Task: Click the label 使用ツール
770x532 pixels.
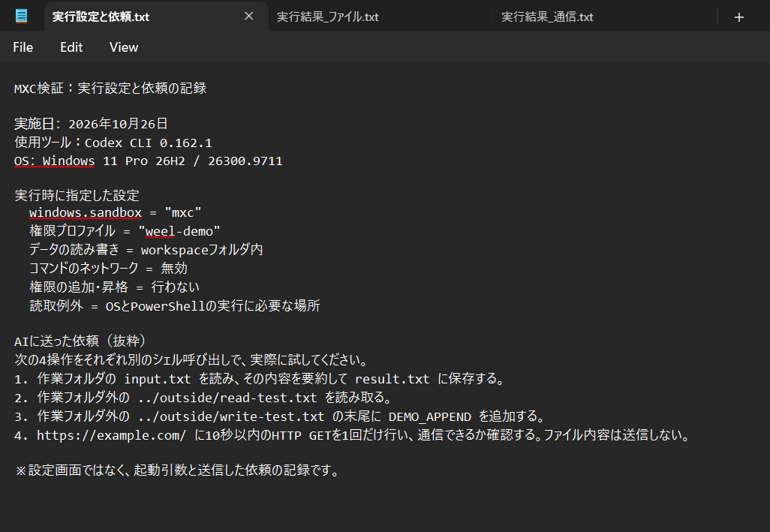Action: pyautogui.click(x=43, y=143)
